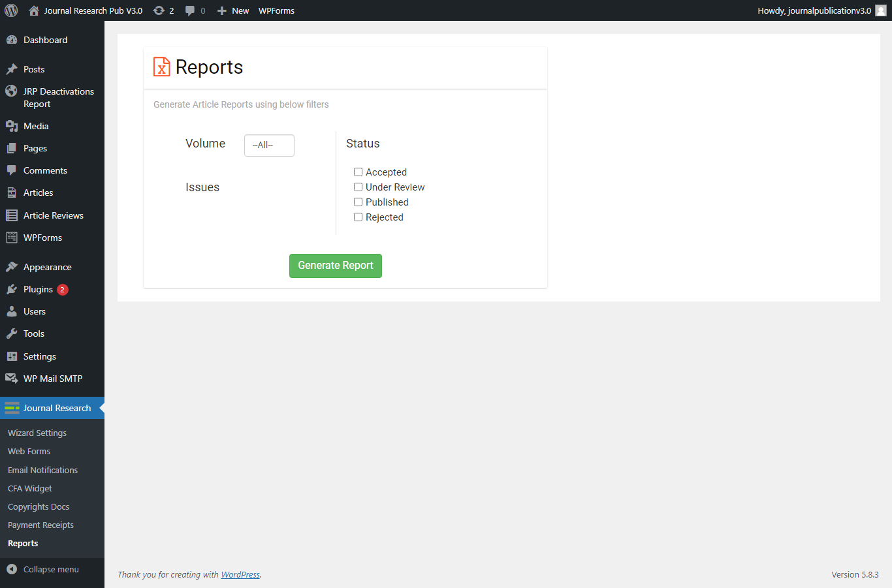The width and height of the screenshot is (892, 588).
Task: Click the Users person icon
Action: click(12, 311)
